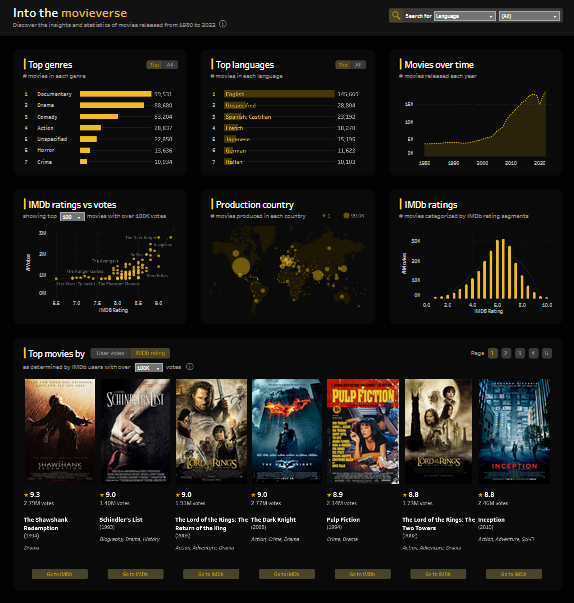Toggle All in Top languages panel
This screenshot has width=574, height=603.
(x=358, y=65)
